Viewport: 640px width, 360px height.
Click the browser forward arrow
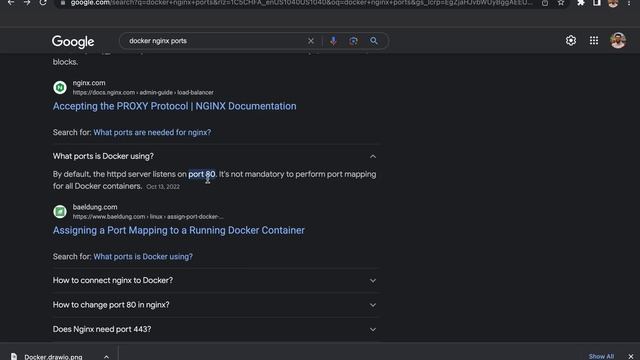tap(27, 3)
